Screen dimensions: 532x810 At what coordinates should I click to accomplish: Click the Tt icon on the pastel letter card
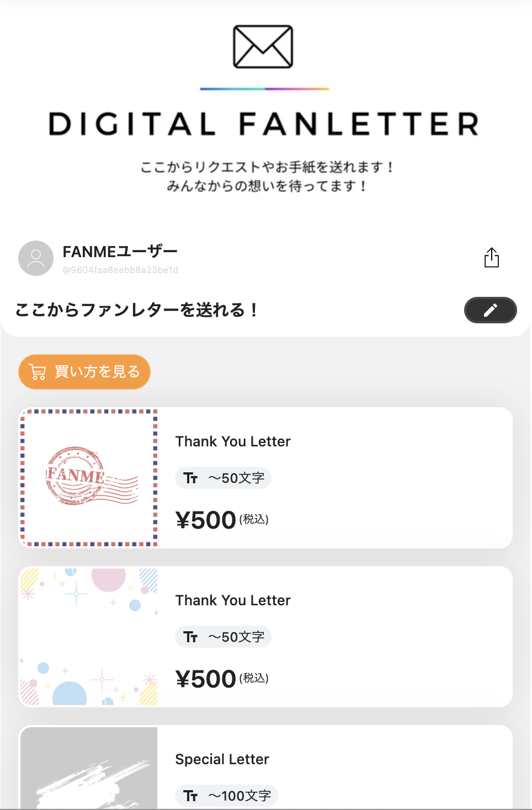pos(191,637)
